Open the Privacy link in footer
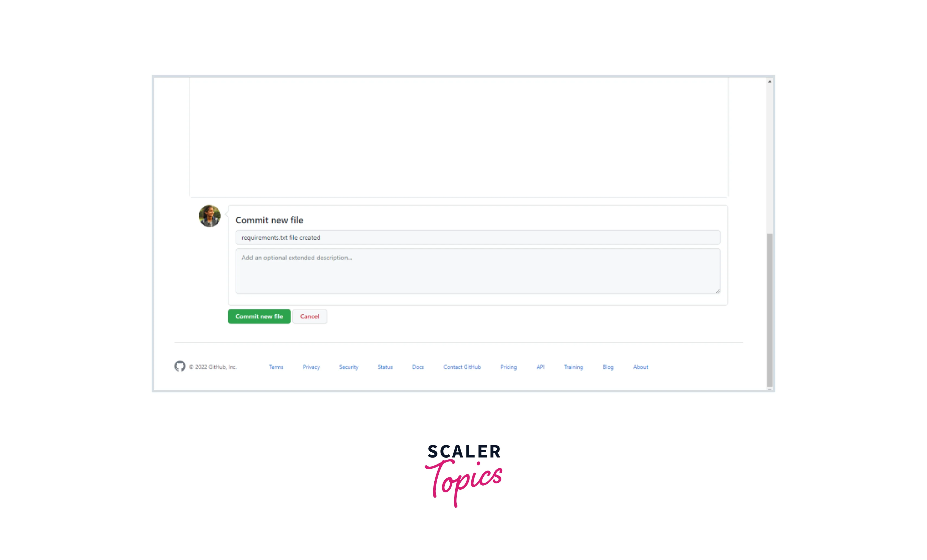The image size is (927, 560). [x=311, y=367]
